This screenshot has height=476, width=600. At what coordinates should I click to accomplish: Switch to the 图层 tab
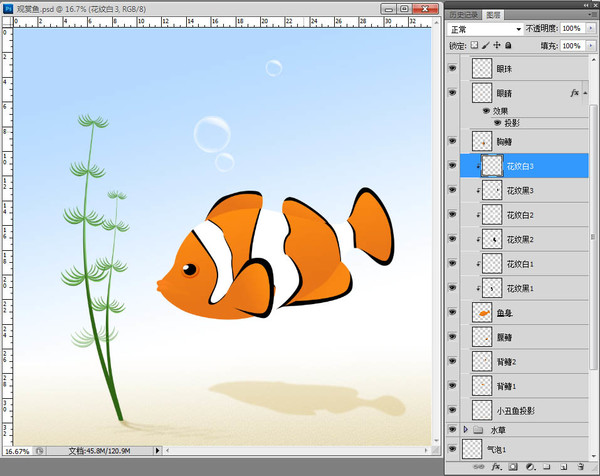[493, 15]
